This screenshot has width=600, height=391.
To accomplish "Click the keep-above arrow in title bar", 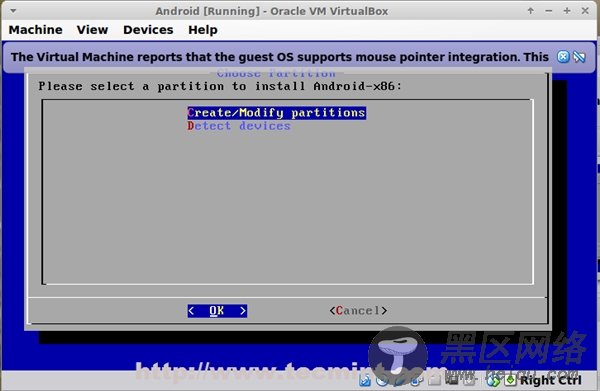I will pos(530,11).
